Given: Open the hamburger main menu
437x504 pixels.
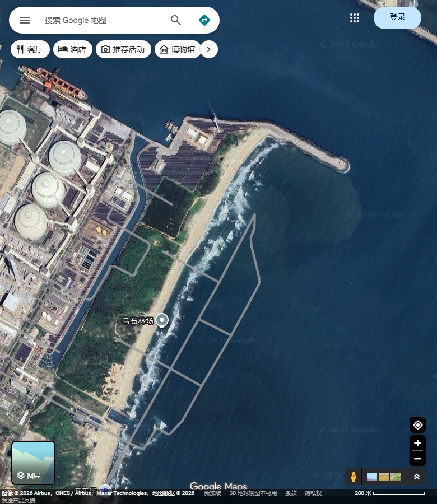Looking at the screenshot, I should click(25, 20).
